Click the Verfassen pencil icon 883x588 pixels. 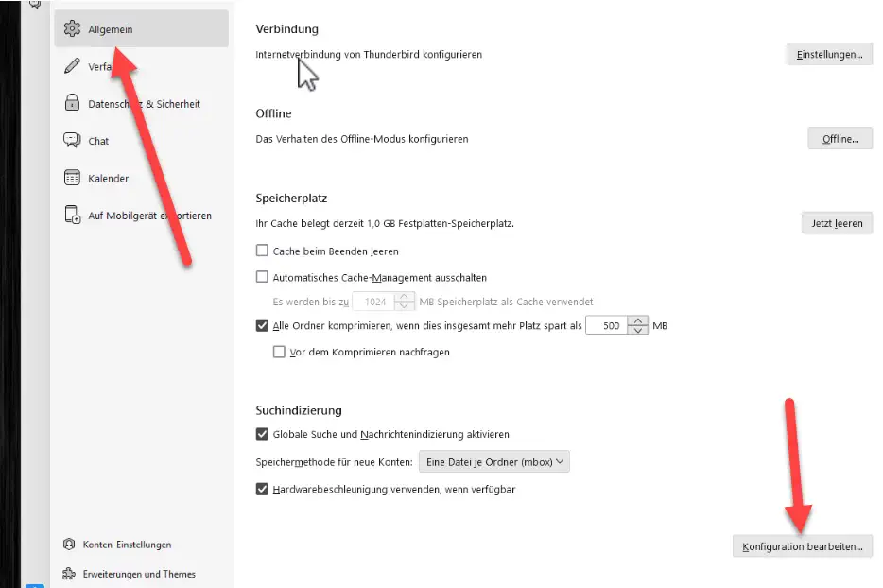pyautogui.click(x=72, y=66)
